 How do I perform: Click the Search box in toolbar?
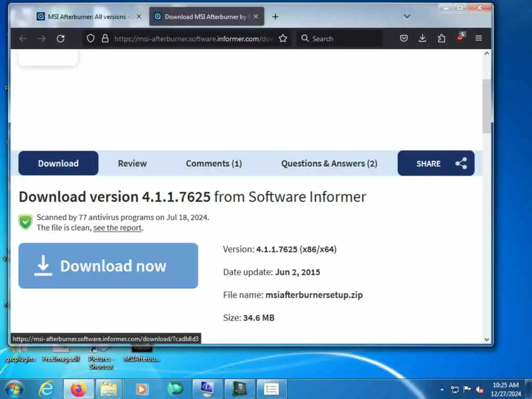[339, 38]
